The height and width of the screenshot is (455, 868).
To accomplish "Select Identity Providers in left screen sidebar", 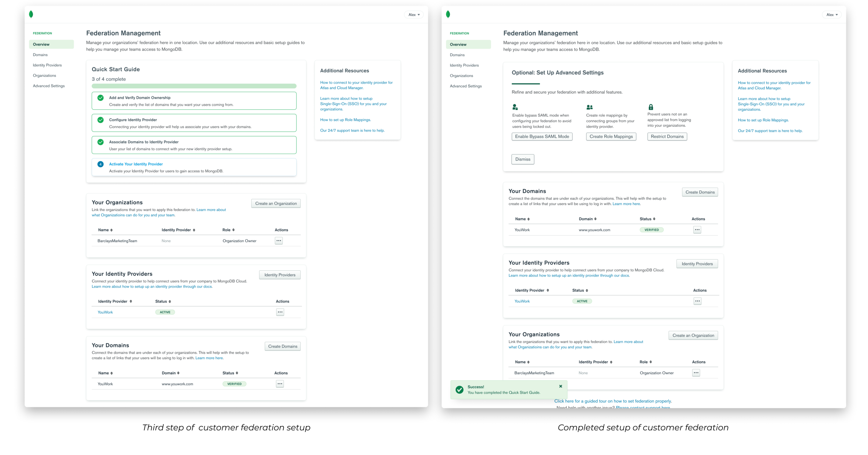I will click(47, 65).
